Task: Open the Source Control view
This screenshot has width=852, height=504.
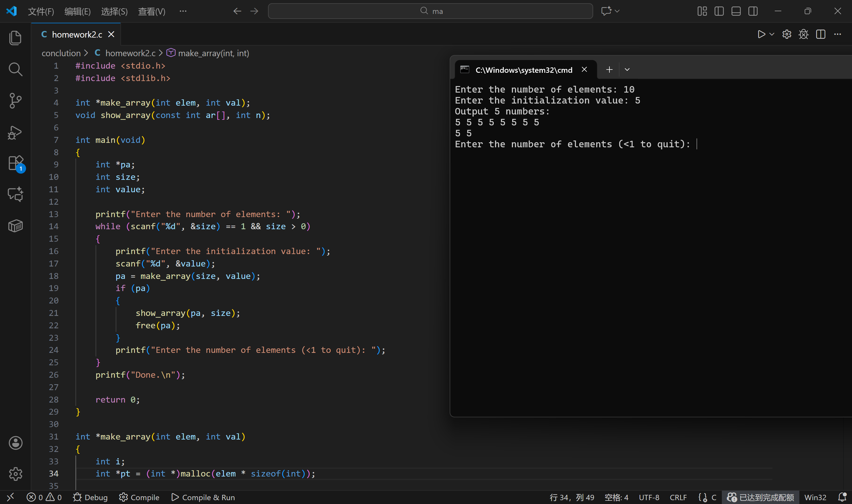Action: [15, 101]
